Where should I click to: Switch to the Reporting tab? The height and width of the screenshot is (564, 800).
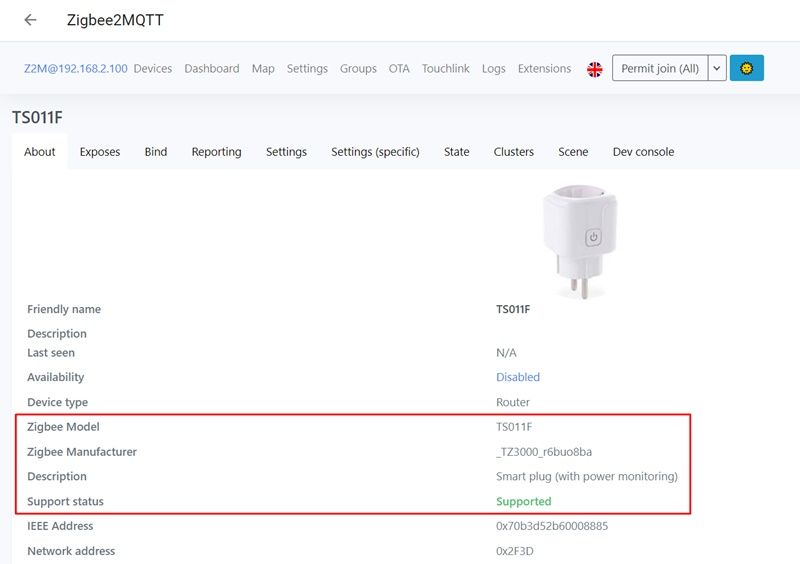(x=216, y=152)
